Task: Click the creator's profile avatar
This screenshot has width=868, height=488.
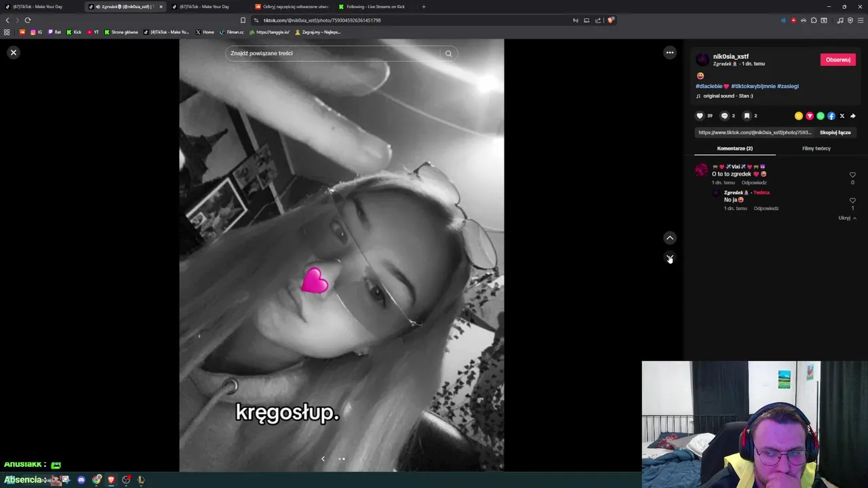Action: click(x=702, y=60)
